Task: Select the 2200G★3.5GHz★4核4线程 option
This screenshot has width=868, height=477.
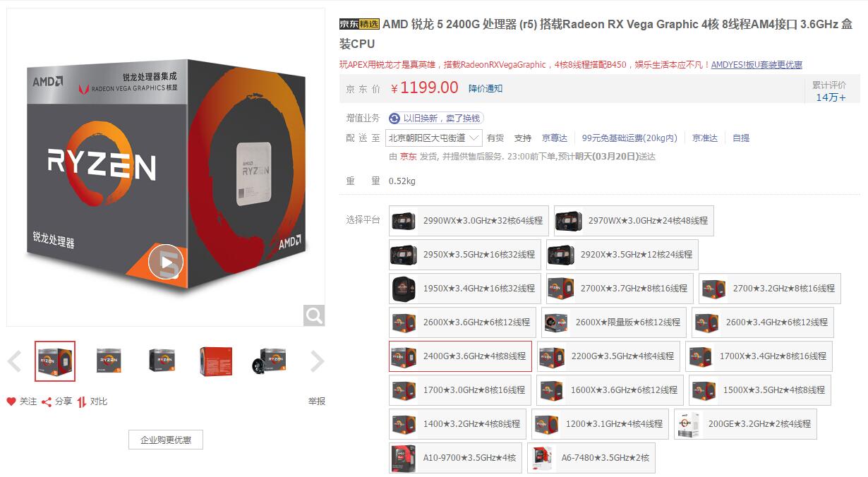Action: click(x=608, y=356)
